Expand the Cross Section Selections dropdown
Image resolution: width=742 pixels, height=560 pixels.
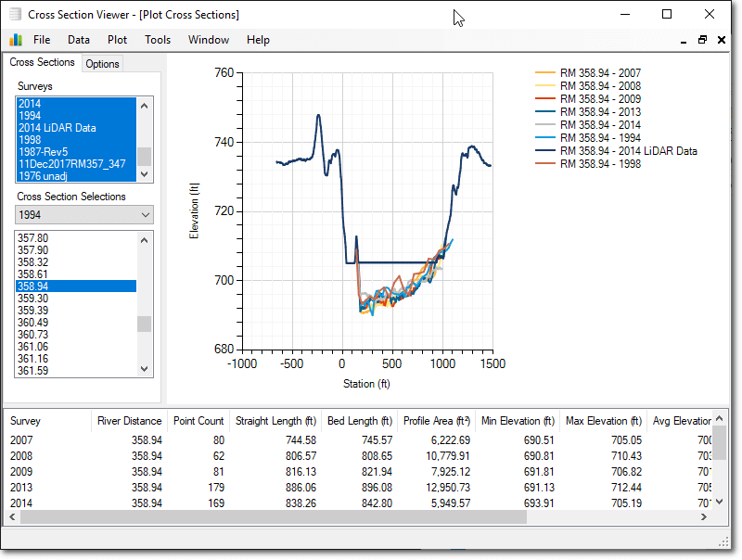click(x=144, y=214)
